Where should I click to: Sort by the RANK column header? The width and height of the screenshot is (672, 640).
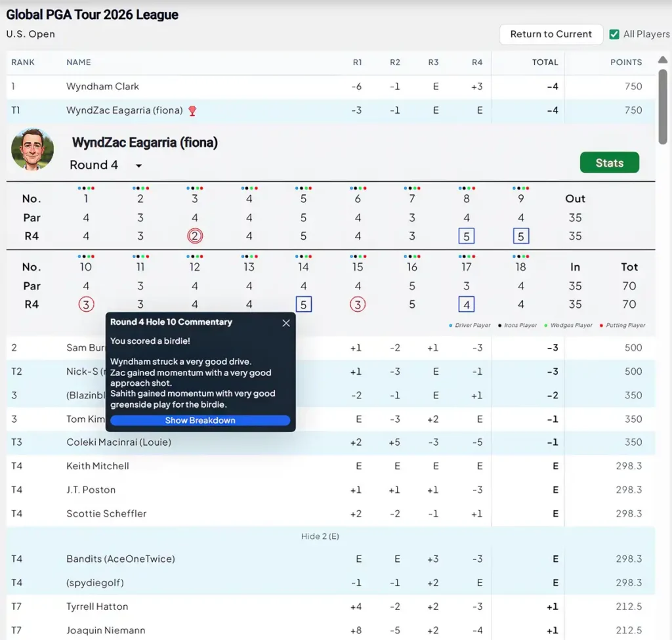(23, 62)
